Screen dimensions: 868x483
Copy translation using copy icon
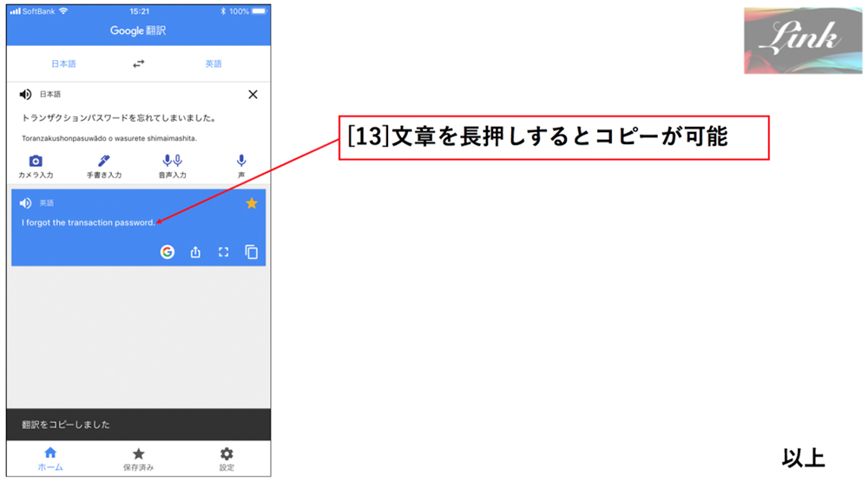[x=252, y=252]
